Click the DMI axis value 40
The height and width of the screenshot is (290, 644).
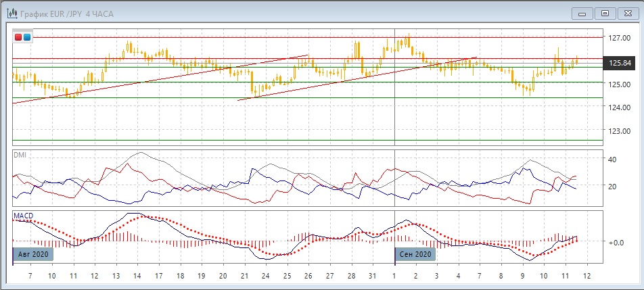point(612,160)
